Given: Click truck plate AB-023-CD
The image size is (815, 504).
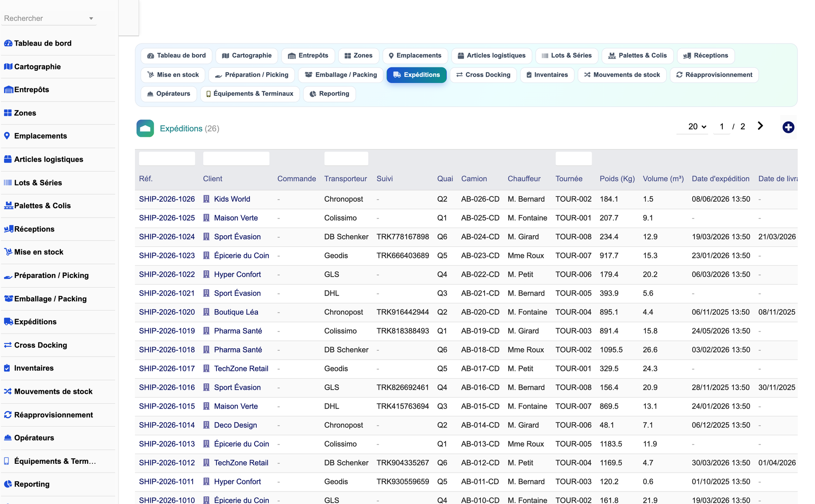Looking at the screenshot, I should pos(480,255).
